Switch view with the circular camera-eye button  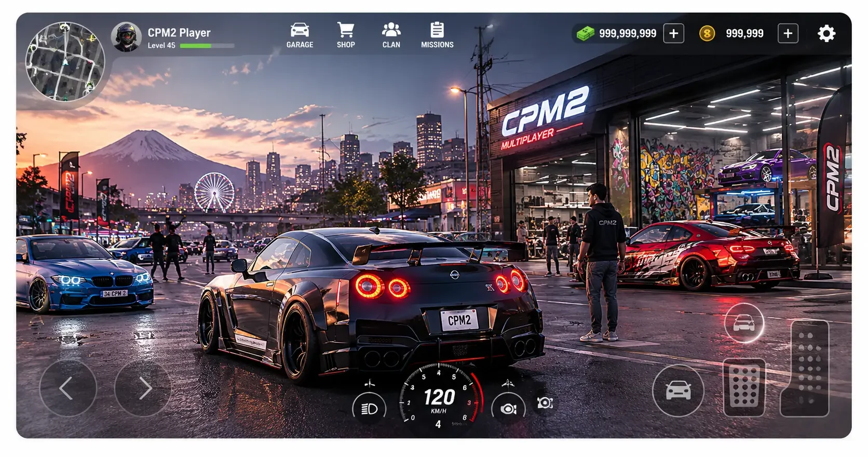tap(508, 408)
